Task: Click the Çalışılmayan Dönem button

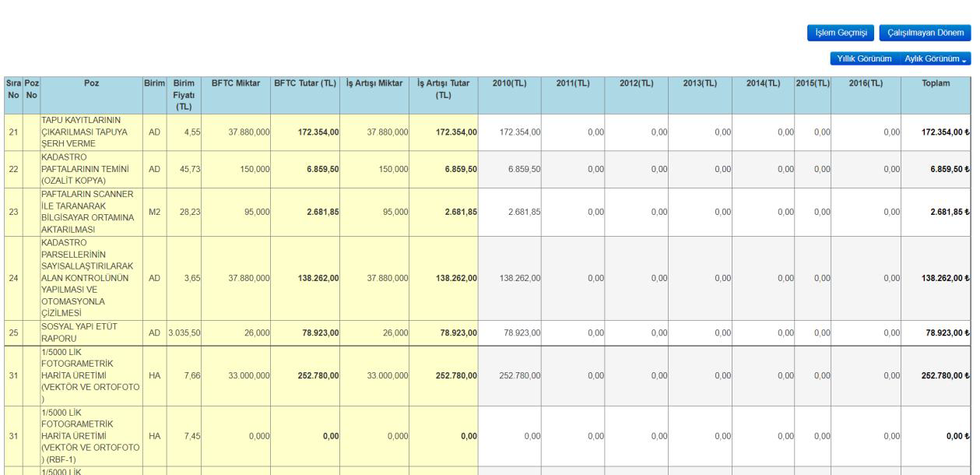Action: pyautogui.click(x=926, y=33)
